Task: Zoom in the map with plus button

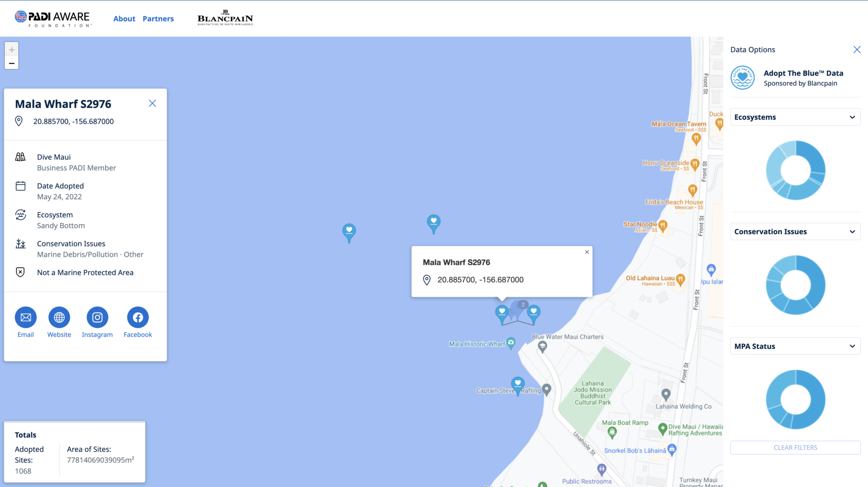Action: [11, 50]
